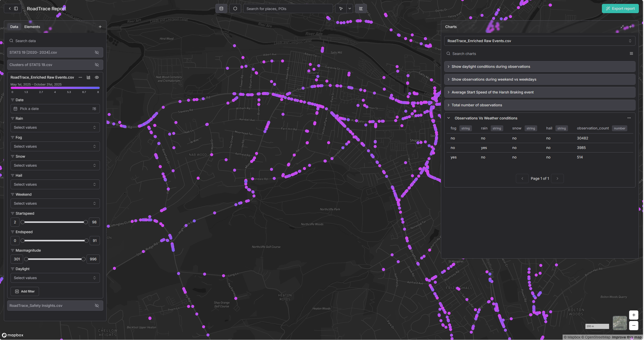Viewport: 644px width, 340px height.
Task: Click the Add filter button
Action: click(x=25, y=291)
